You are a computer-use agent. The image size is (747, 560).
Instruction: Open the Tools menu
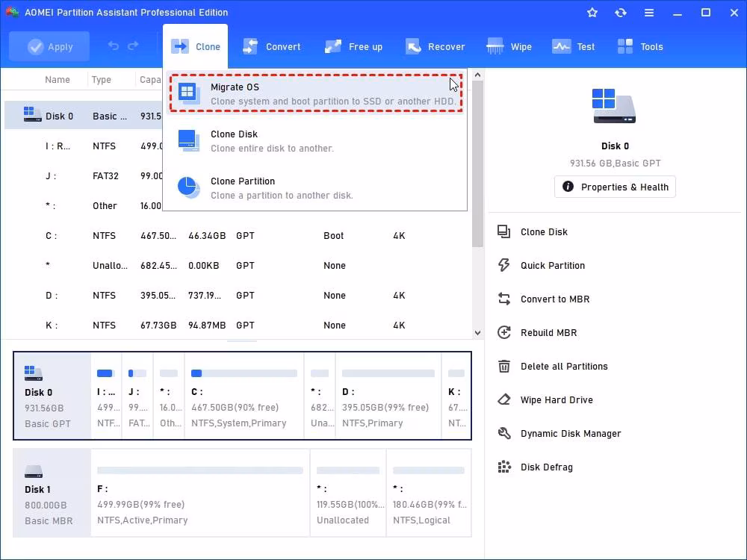point(640,46)
